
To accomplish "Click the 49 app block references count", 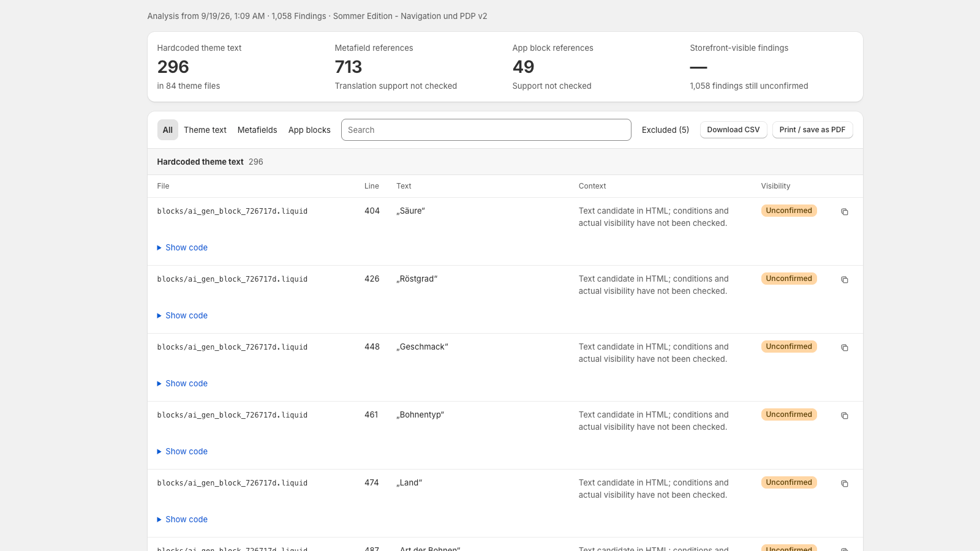I will (524, 67).
